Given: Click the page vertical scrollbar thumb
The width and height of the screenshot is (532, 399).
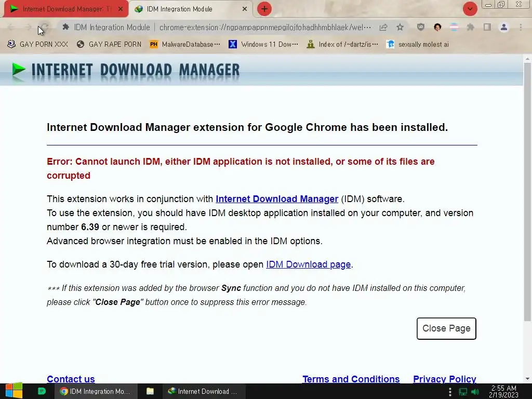Looking at the screenshot, I should pos(527,192).
